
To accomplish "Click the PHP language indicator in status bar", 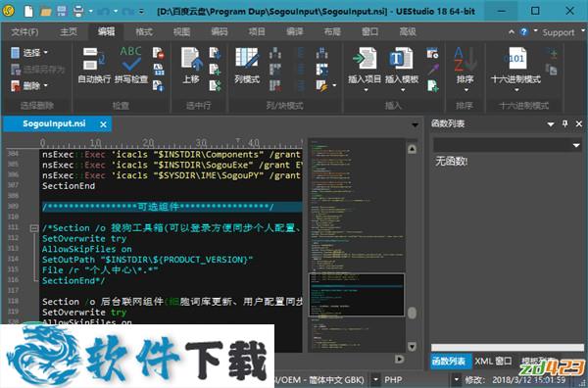I will [x=393, y=380].
